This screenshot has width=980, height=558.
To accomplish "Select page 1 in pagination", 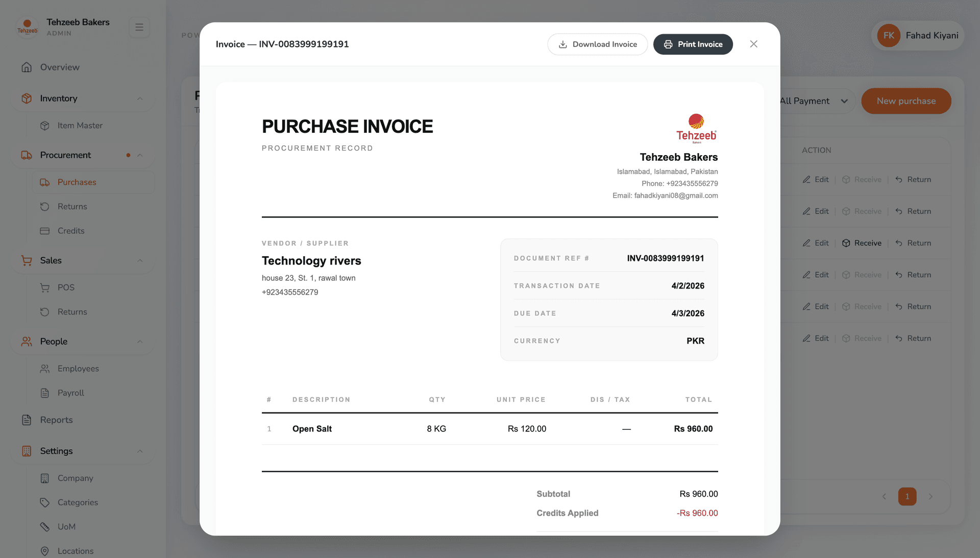I will pyautogui.click(x=907, y=496).
